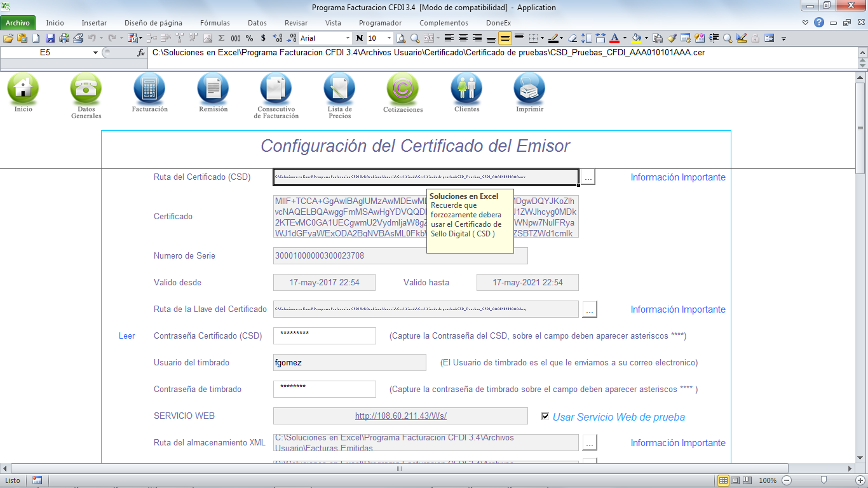
Task: Click the Facturación calculator icon
Action: (149, 88)
